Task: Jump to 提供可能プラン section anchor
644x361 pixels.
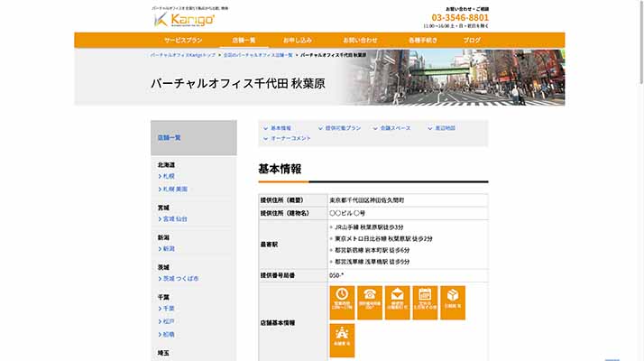Action: click(343, 128)
